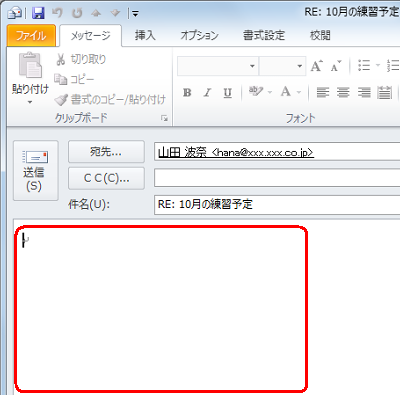This screenshot has width=400, height=395.
Task: Open the font name combo box
Action: (x=218, y=66)
